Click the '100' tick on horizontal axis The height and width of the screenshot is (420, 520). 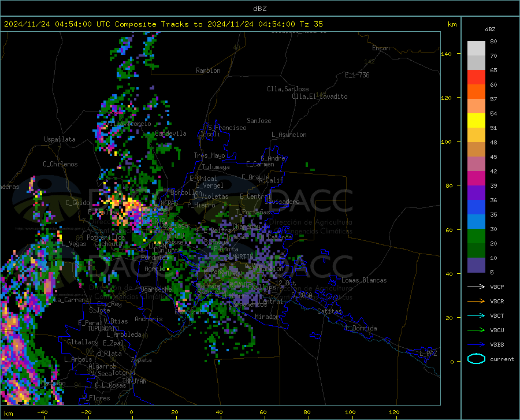click(350, 412)
